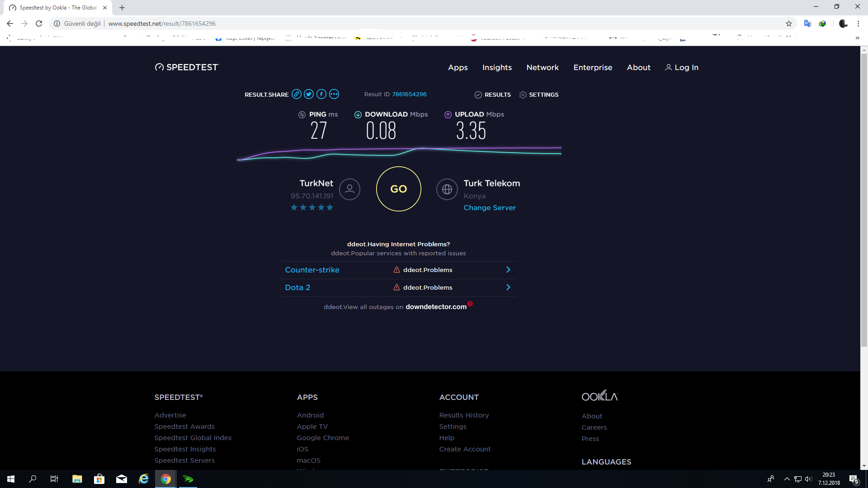Open File Explorer from taskbar
868x488 pixels.
click(x=77, y=479)
